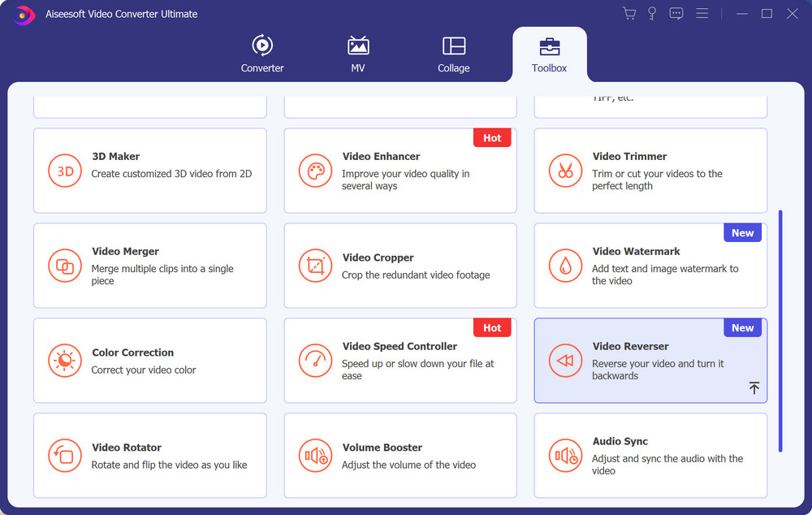Click the Color Correction sun icon
Image resolution: width=812 pixels, height=515 pixels.
65,361
